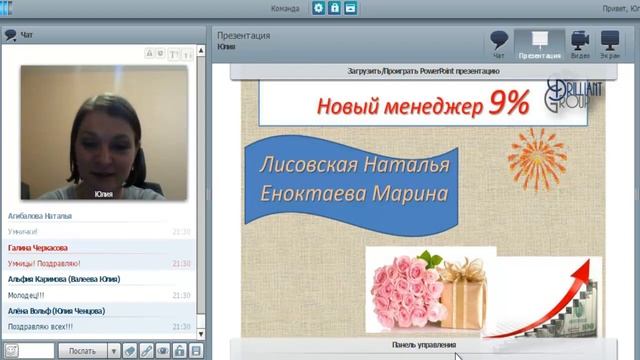Image resolution: width=640 pixels, height=360 pixels.
Task: Click the chat vertical scrollbar track
Action: (201, 184)
